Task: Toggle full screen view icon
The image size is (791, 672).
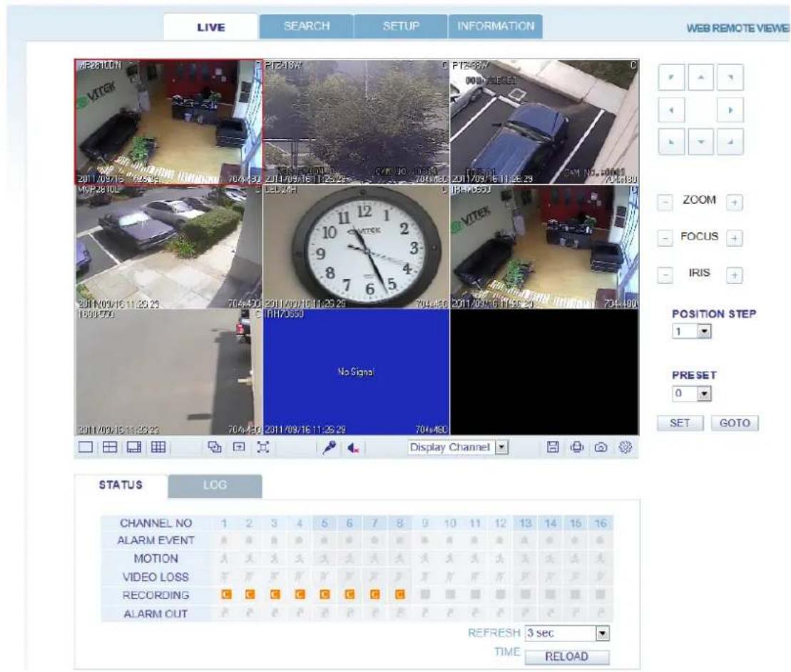Action: pos(262,447)
